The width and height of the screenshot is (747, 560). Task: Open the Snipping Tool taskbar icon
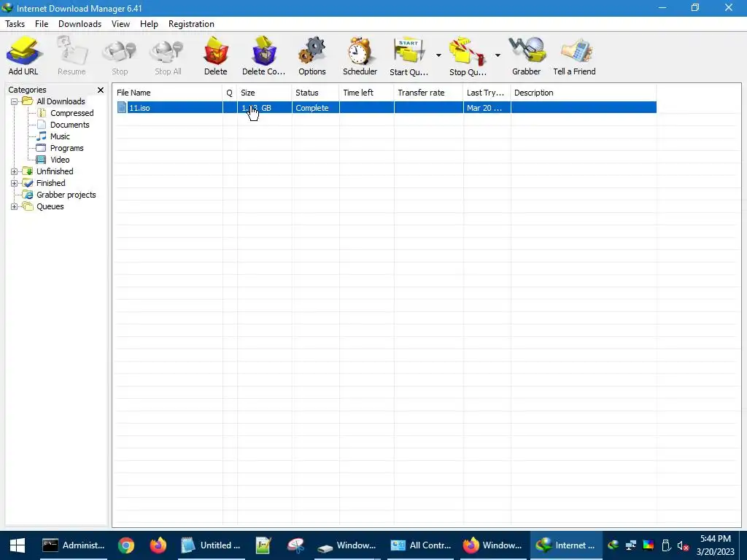click(x=295, y=545)
